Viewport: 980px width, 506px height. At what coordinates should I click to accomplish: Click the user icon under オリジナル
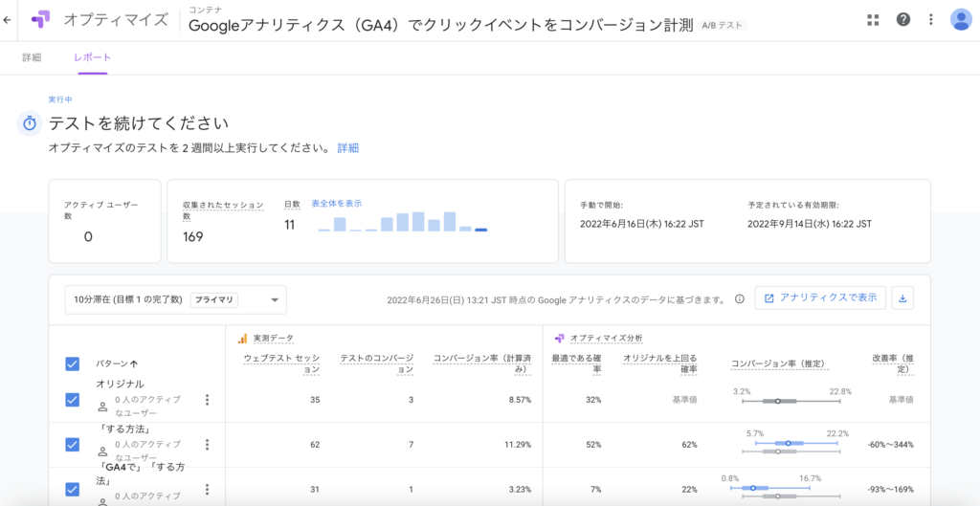tap(102, 407)
